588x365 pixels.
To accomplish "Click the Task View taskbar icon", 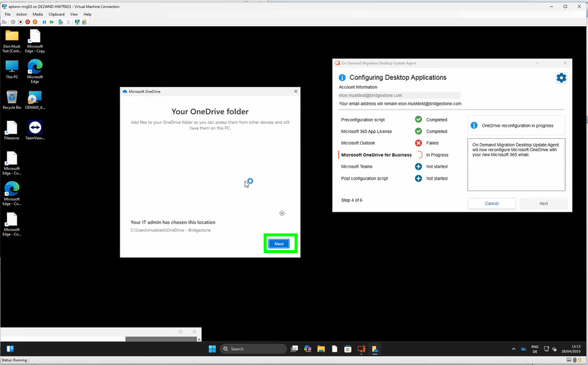I will point(295,349).
